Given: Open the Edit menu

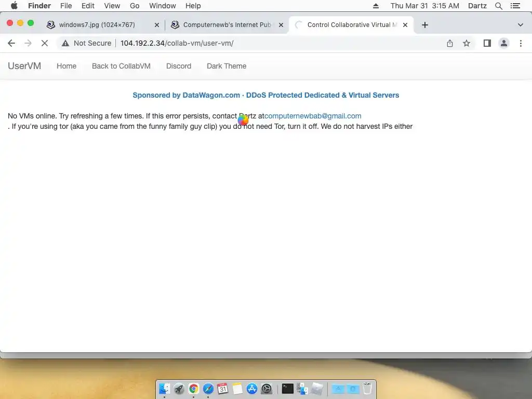Looking at the screenshot, I should [88, 6].
